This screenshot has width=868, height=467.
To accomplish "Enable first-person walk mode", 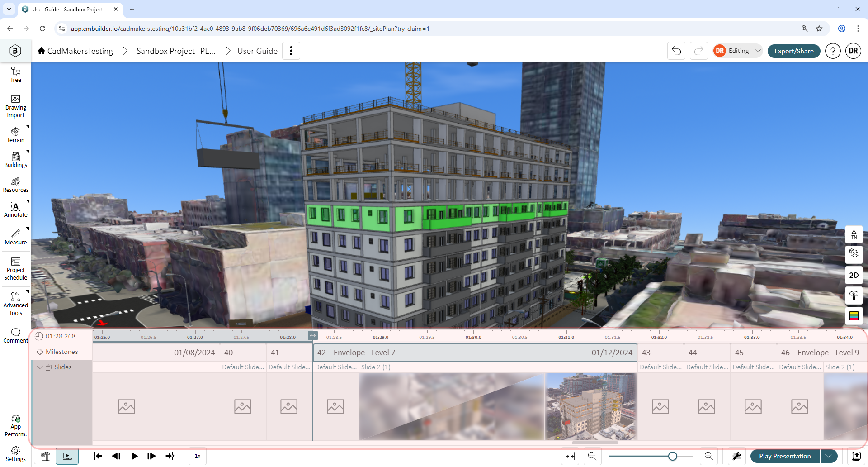I will pyautogui.click(x=854, y=295).
